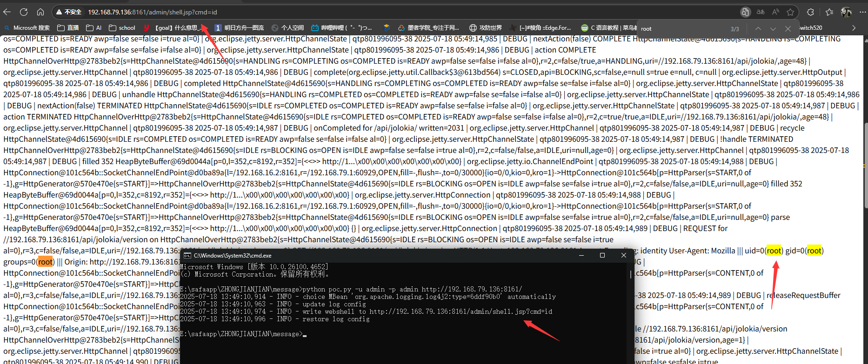Open the browser Extensions puzzle icon
868x364 pixels.
click(x=811, y=12)
